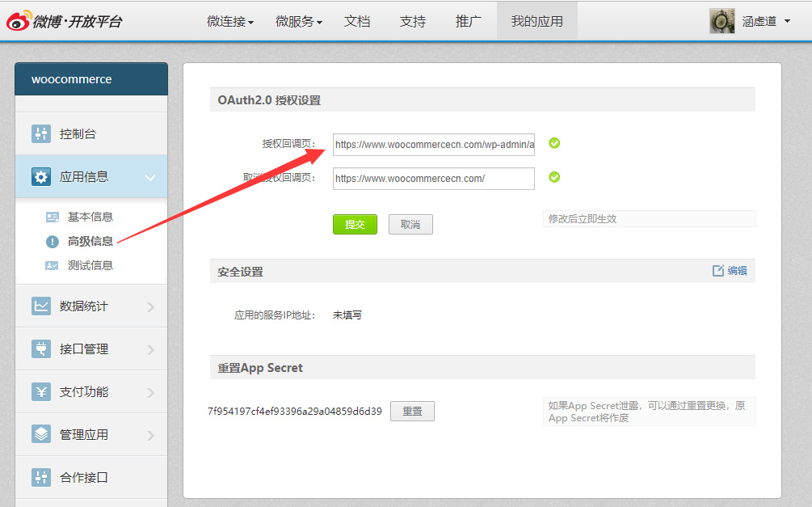812x507 pixels.
Task: Expand the 数据统计 section arrow
Action: point(151,307)
